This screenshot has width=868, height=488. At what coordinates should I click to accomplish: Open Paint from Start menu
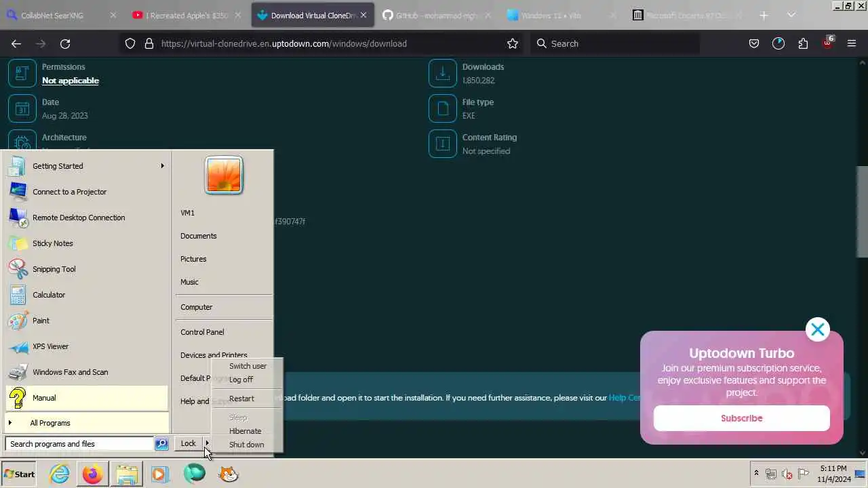click(87, 321)
